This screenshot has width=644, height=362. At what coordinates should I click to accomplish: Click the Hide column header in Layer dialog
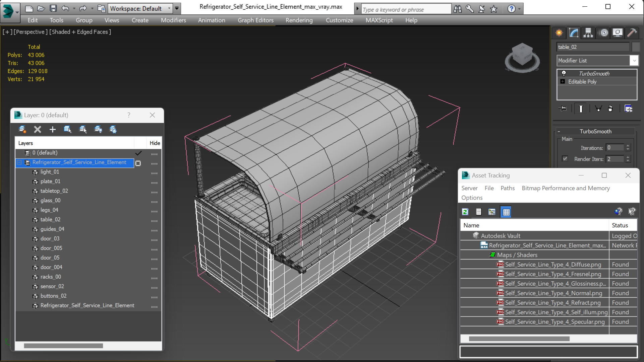pos(155,143)
